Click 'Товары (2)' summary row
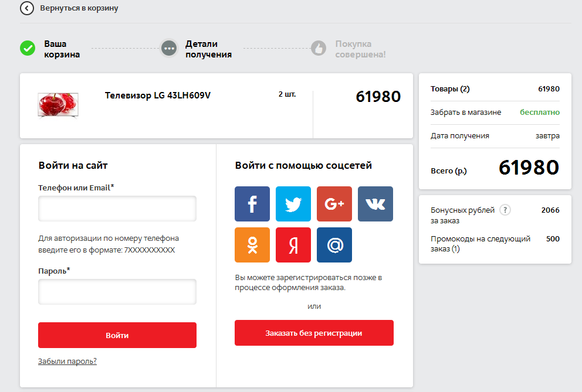The width and height of the screenshot is (582, 392). tap(495, 89)
